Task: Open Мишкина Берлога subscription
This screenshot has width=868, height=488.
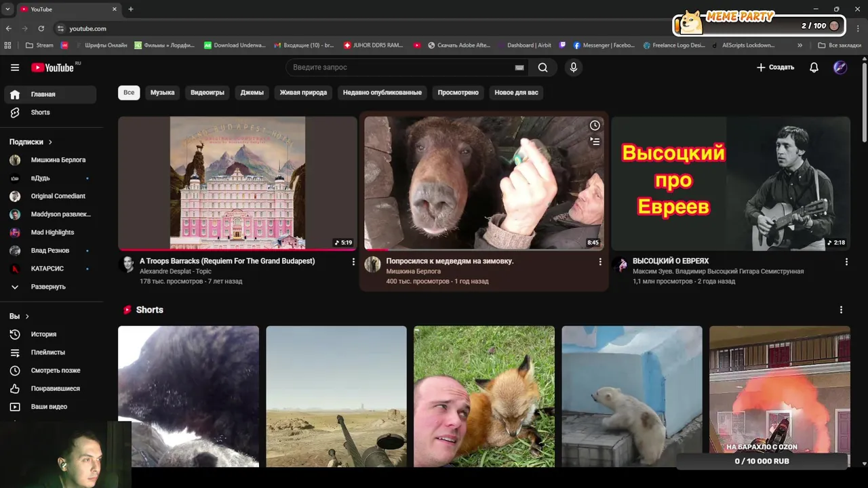Action: pos(50,160)
